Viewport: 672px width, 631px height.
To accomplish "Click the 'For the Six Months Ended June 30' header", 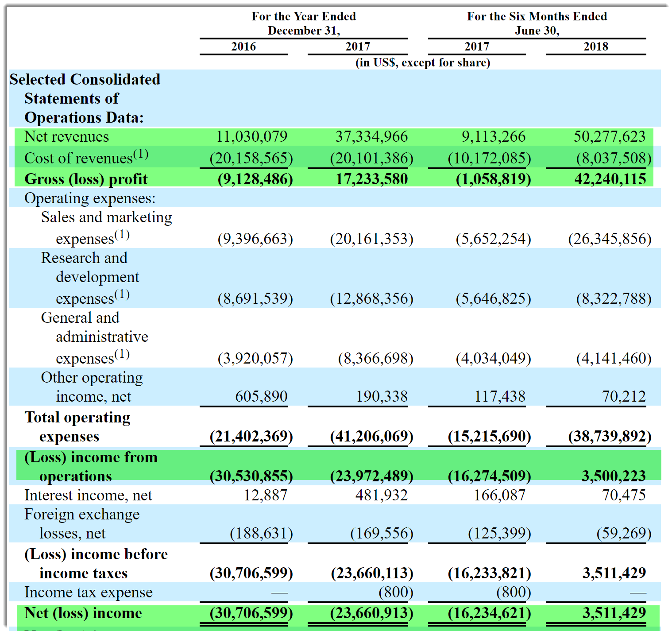I will 536,23.
